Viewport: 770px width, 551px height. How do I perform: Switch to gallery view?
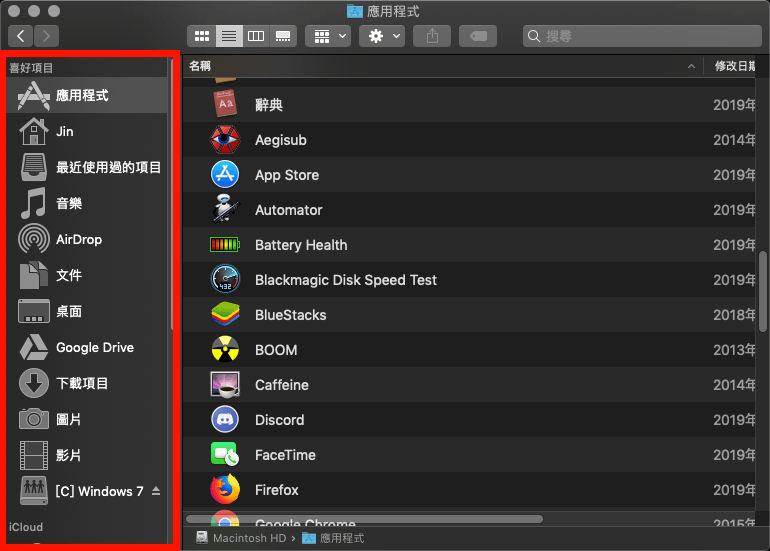283,36
